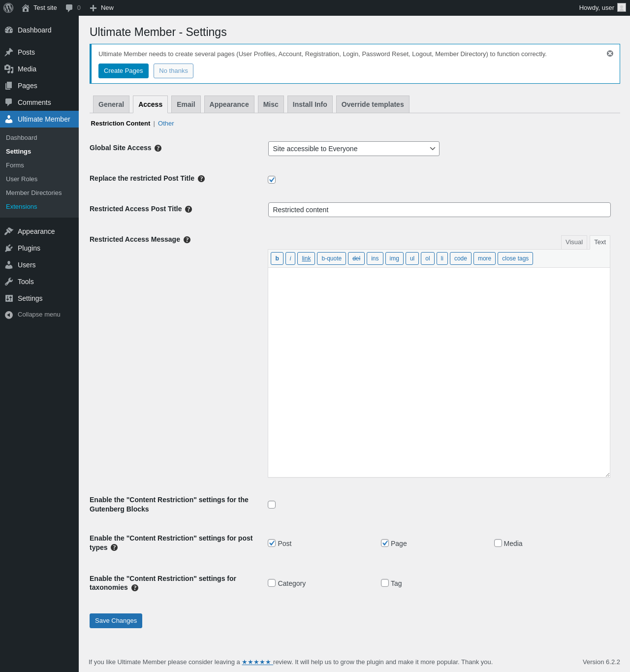Click the Dashboard gauge icon in sidebar
The width and height of the screenshot is (630, 672).
9,30
